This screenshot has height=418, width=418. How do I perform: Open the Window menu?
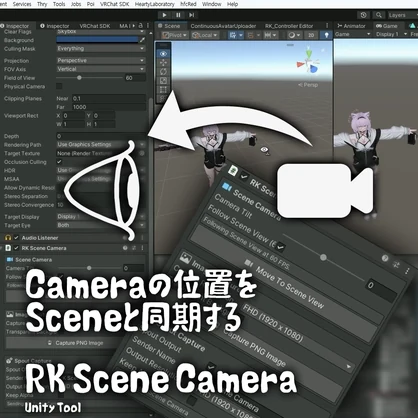pos(212,4)
